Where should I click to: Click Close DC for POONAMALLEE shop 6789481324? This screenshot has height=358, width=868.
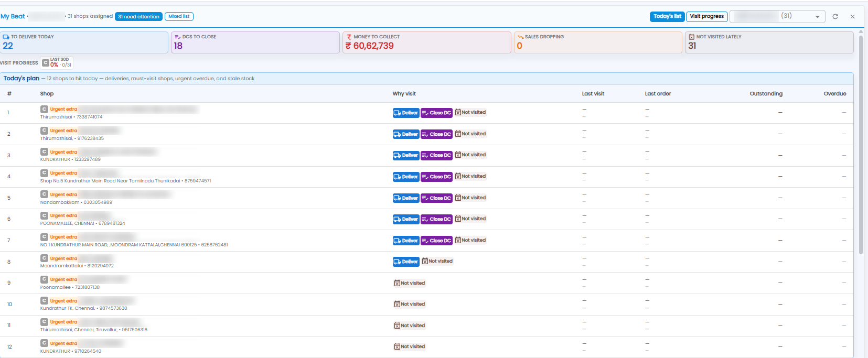[x=436, y=219]
